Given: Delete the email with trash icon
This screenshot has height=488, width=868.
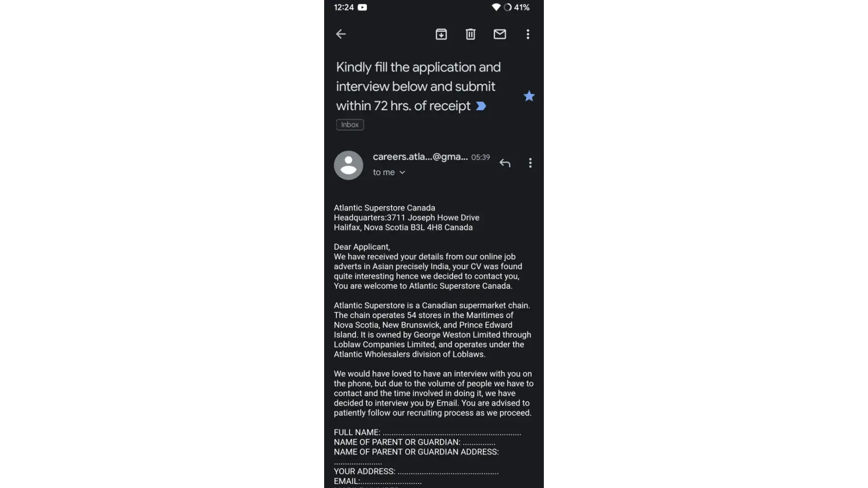Looking at the screenshot, I should [470, 34].
